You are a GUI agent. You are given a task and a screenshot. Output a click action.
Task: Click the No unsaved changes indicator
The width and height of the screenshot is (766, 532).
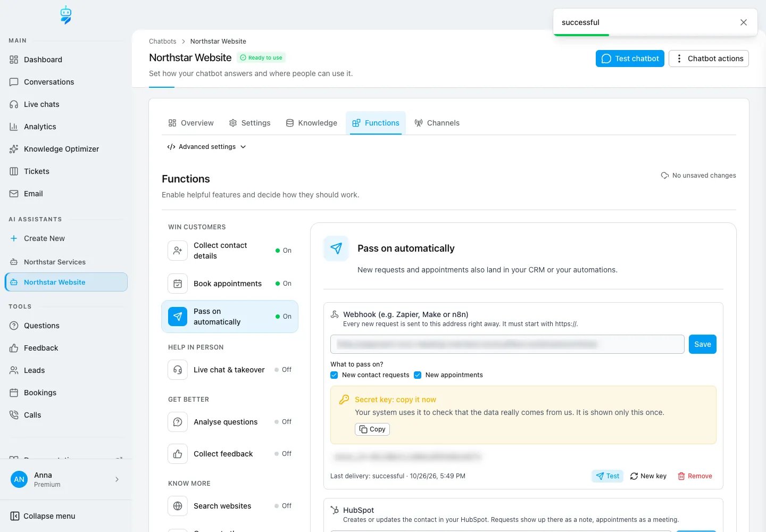pyautogui.click(x=698, y=176)
